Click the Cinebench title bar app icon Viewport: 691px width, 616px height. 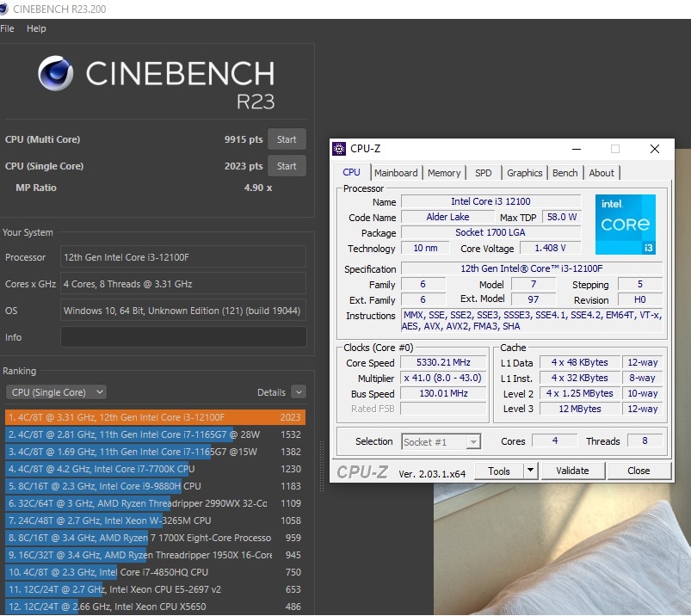[x=3, y=9]
